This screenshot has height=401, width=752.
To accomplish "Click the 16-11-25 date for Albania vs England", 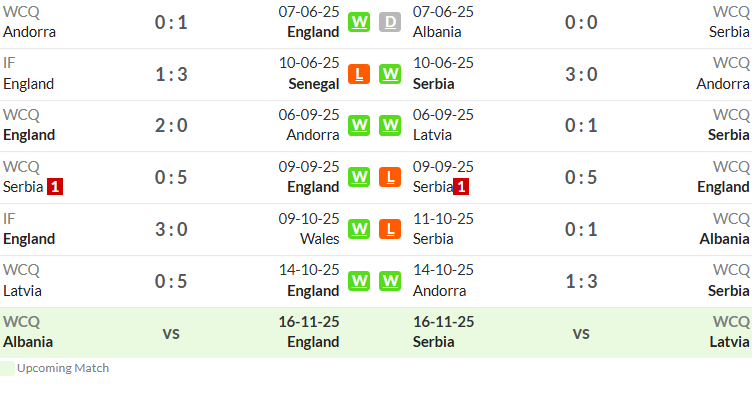I will 309,322.
